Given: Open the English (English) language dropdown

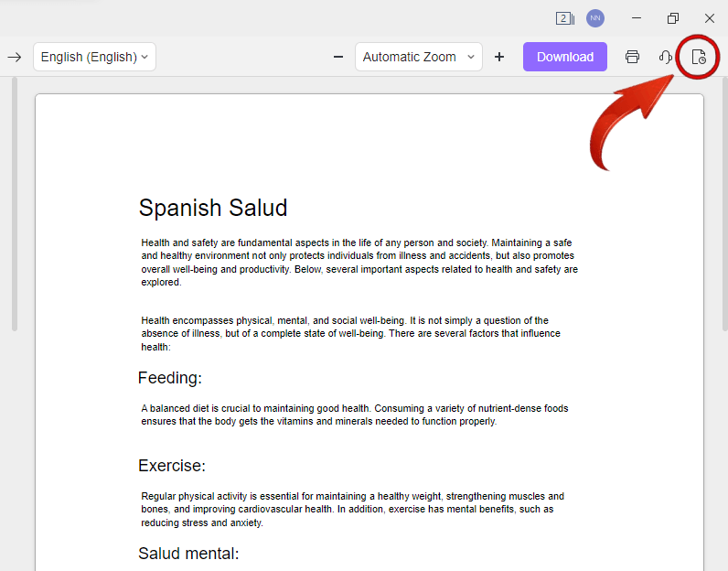Looking at the screenshot, I should pyautogui.click(x=95, y=57).
